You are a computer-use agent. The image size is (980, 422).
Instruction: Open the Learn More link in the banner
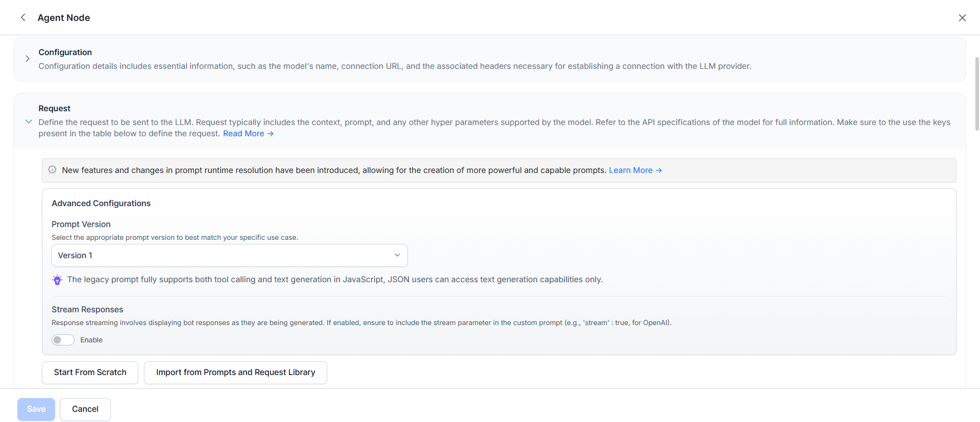[x=630, y=170]
